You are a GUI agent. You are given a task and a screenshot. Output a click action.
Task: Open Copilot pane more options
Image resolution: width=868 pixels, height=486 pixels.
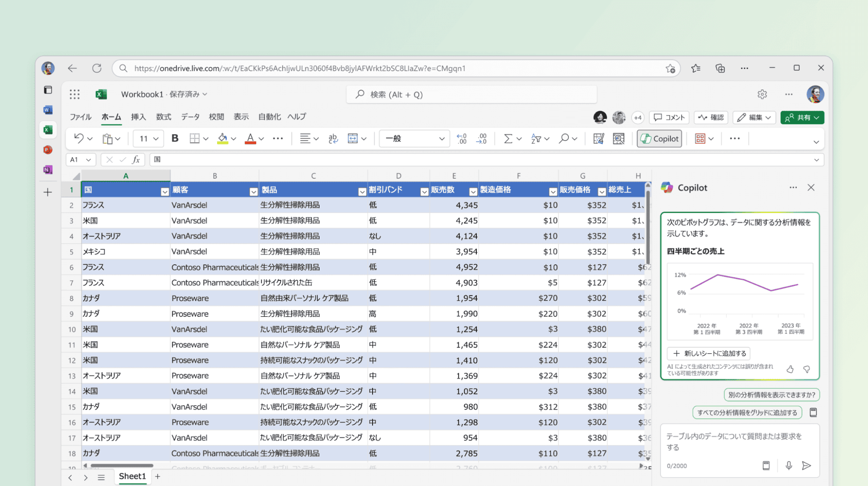(x=793, y=187)
